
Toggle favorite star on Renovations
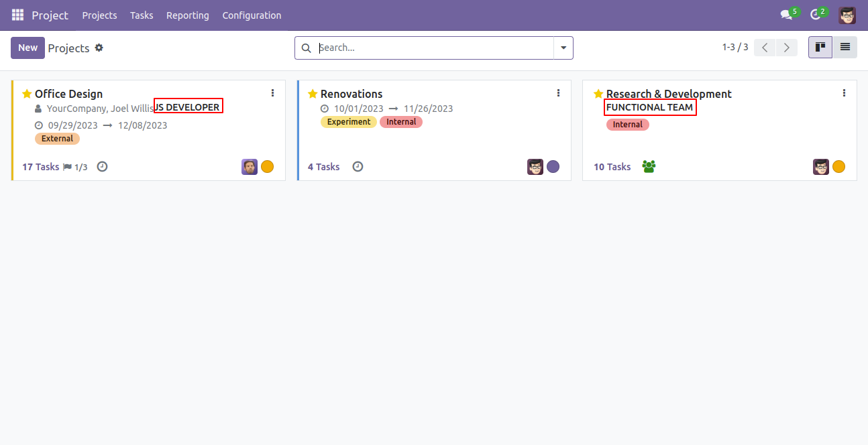pos(313,94)
